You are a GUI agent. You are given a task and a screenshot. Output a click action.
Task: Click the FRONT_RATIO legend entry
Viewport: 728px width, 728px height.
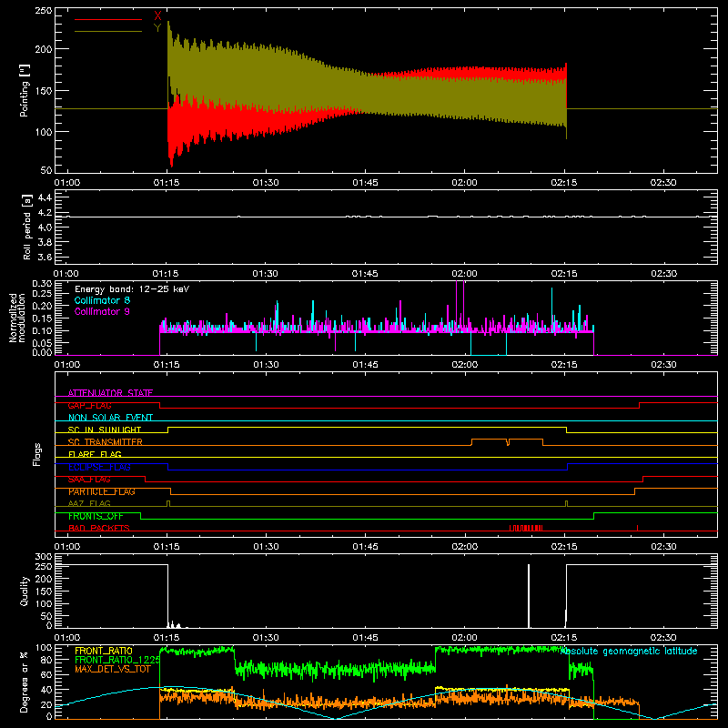(104, 651)
